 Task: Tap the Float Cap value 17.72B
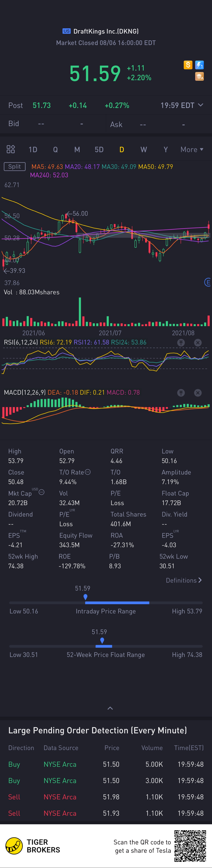coord(171,503)
